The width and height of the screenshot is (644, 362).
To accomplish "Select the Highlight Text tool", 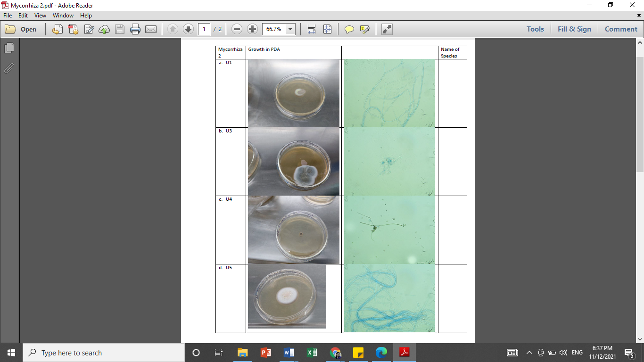I will point(364,29).
